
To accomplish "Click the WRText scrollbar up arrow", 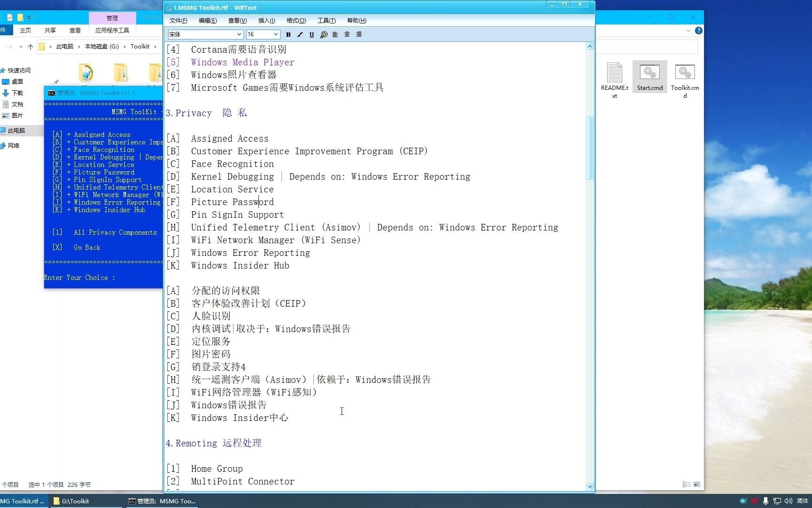I will 590,46.
